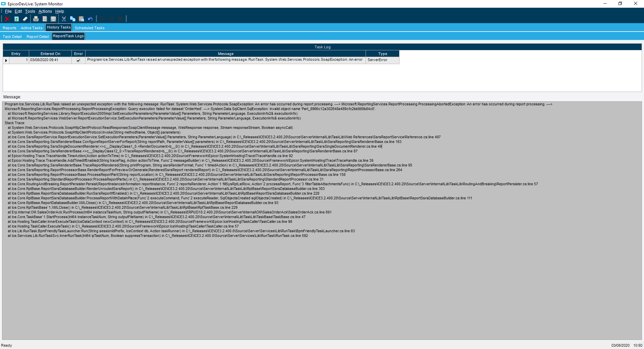Close the System Monitor window
This screenshot has height=349, width=644.
[x=636, y=4]
